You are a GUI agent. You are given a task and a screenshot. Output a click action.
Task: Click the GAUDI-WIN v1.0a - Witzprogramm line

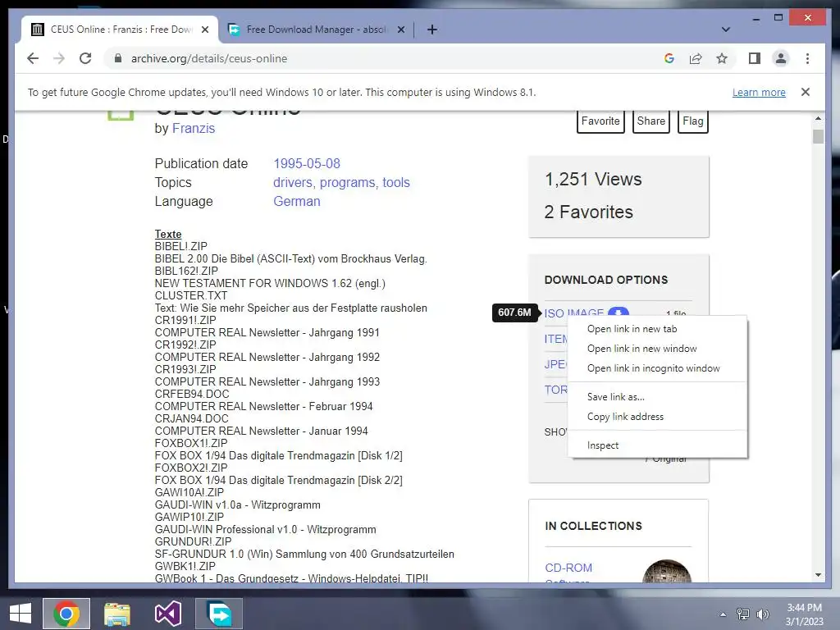coord(238,504)
